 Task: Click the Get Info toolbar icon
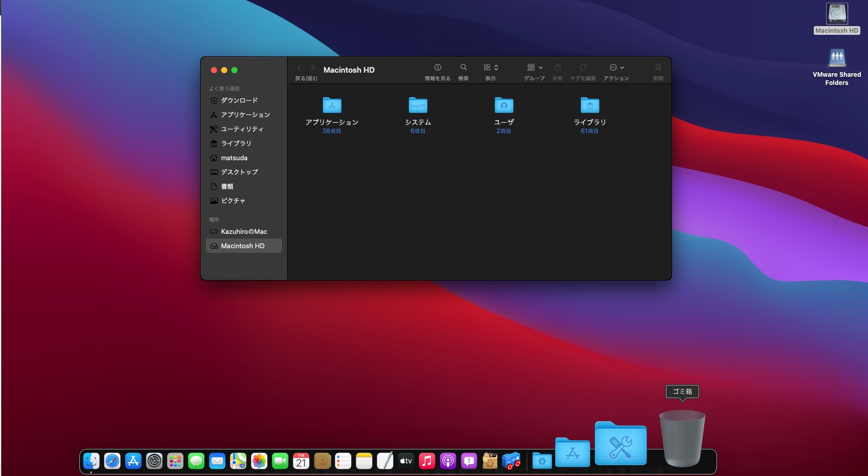point(438,68)
